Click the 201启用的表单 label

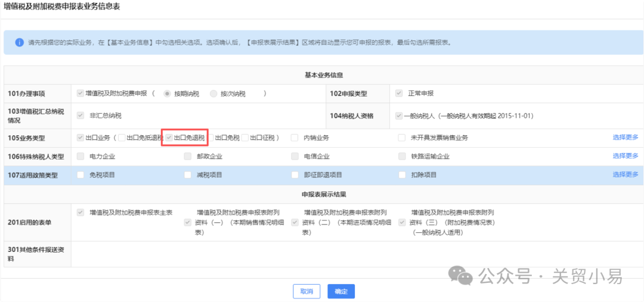point(30,222)
